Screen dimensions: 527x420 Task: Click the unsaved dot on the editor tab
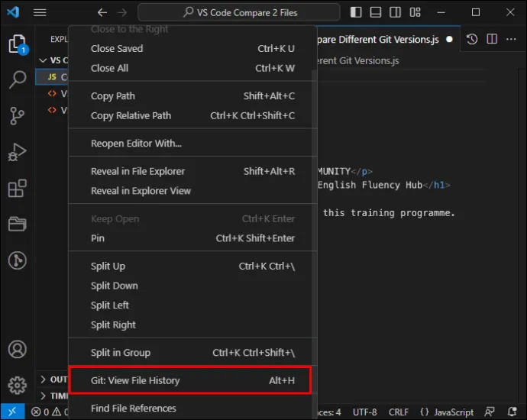[449, 39]
